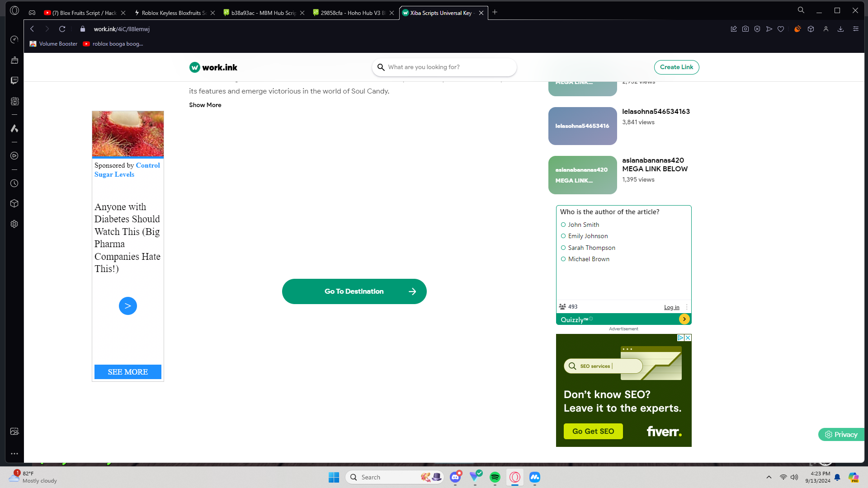The height and width of the screenshot is (488, 868).
Task: Click Go Get SEO in the Fiverr ad
Action: point(593,431)
